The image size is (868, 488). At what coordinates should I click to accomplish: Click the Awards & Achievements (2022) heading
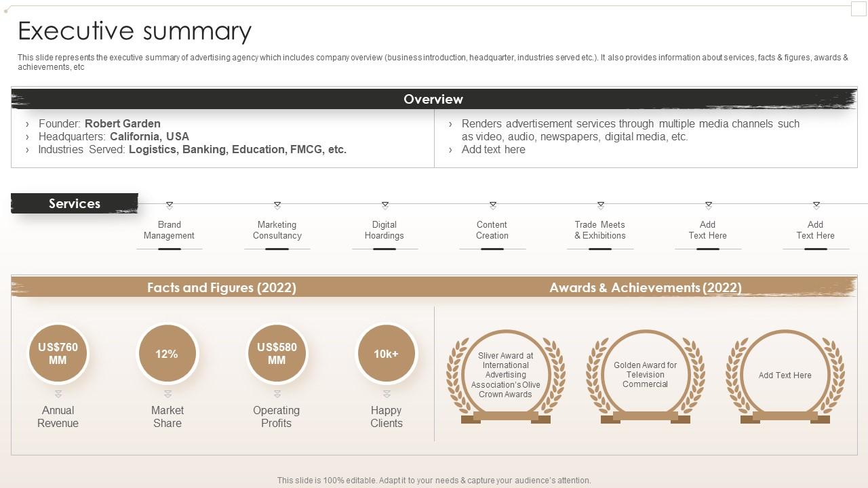[x=645, y=287]
